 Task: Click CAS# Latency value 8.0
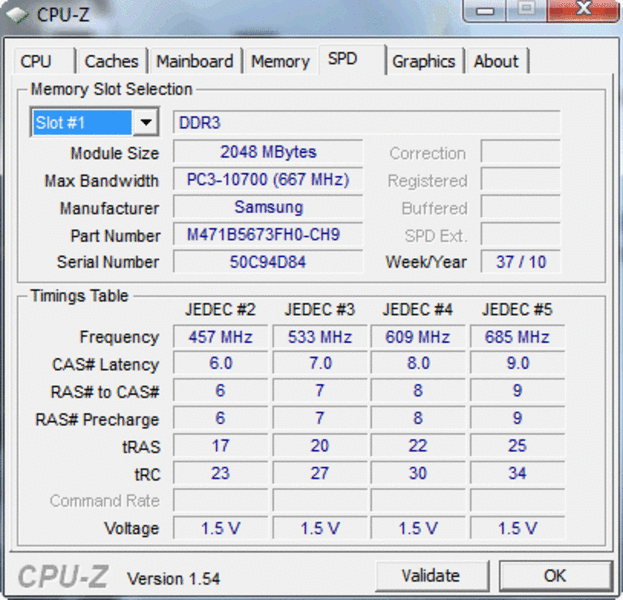(x=418, y=363)
